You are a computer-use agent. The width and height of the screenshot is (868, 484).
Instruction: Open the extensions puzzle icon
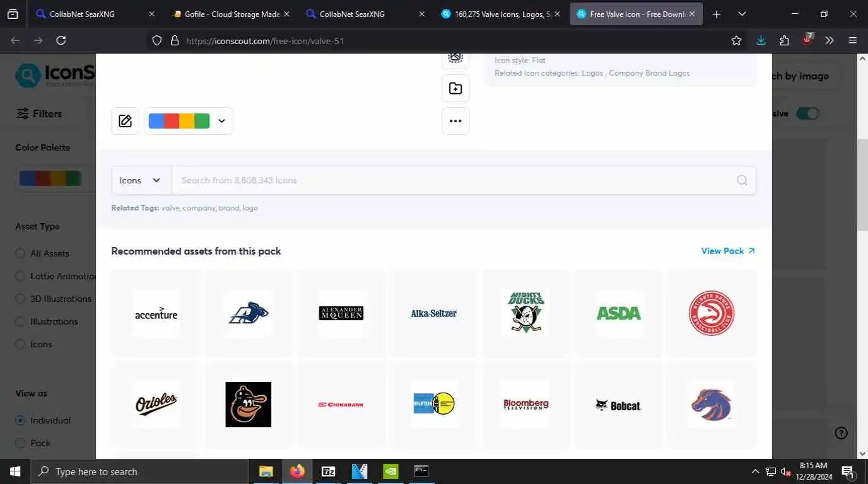[x=784, y=40]
